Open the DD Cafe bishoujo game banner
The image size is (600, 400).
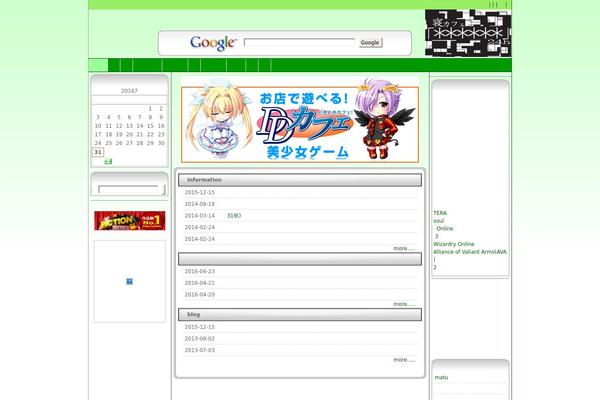[x=300, y=120]
